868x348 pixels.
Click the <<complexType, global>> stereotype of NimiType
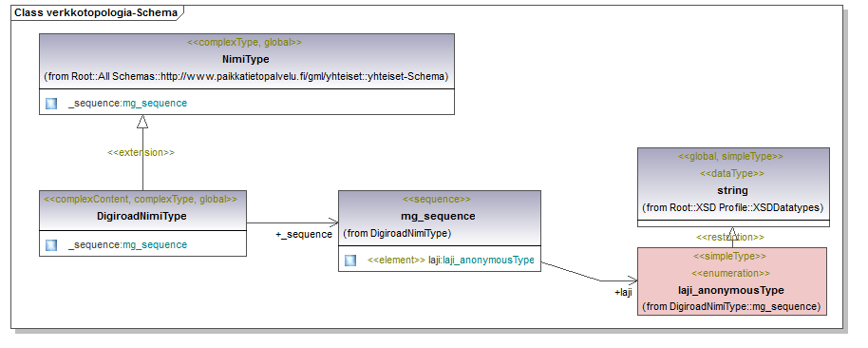click(245, 42)
